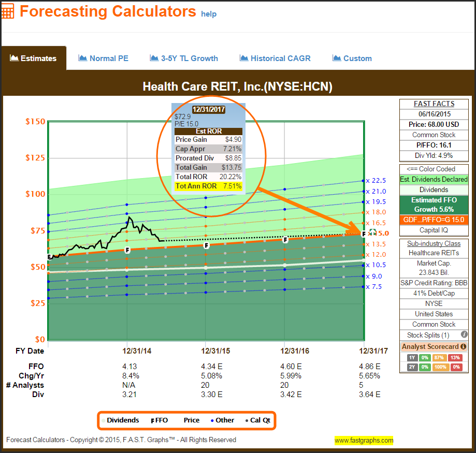Image resolution: width=476 pixels, height=453 pixels.
Task: Open the help link
Action: point(209,14)
